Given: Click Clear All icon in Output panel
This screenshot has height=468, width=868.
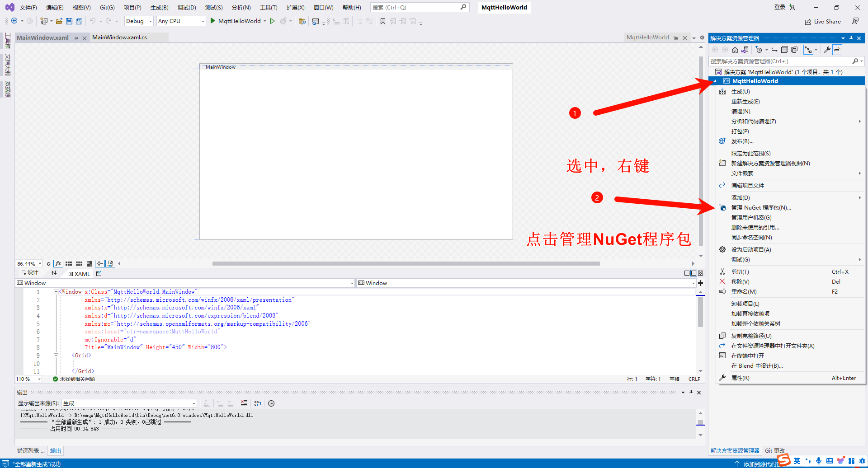Looking at the screenshot, I should pos(244,403).
